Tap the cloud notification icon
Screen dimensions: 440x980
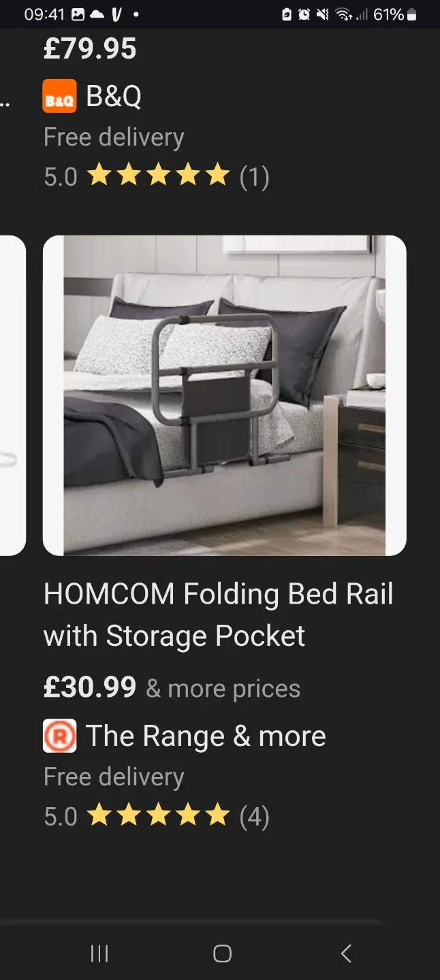pos(97,14)
